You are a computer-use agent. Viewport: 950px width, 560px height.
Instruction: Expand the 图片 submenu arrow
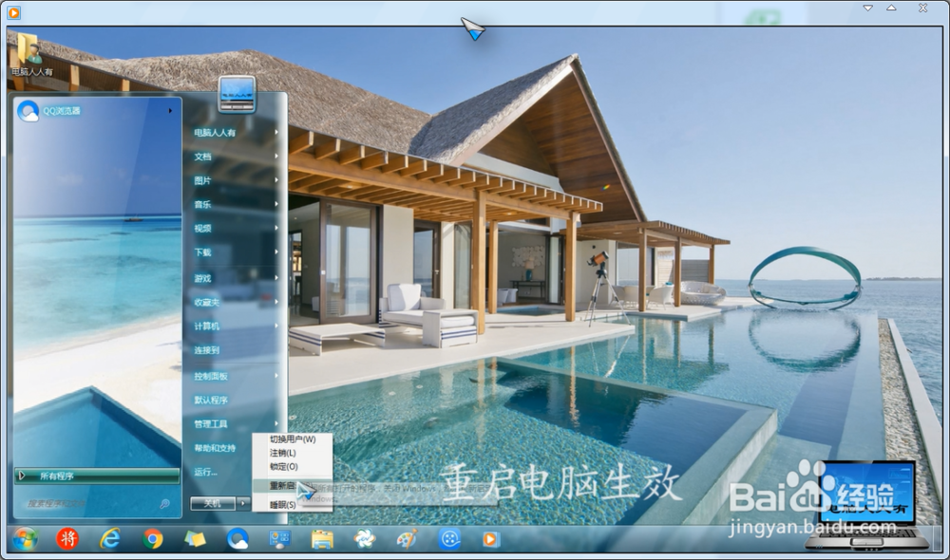[x=276, y=180]
